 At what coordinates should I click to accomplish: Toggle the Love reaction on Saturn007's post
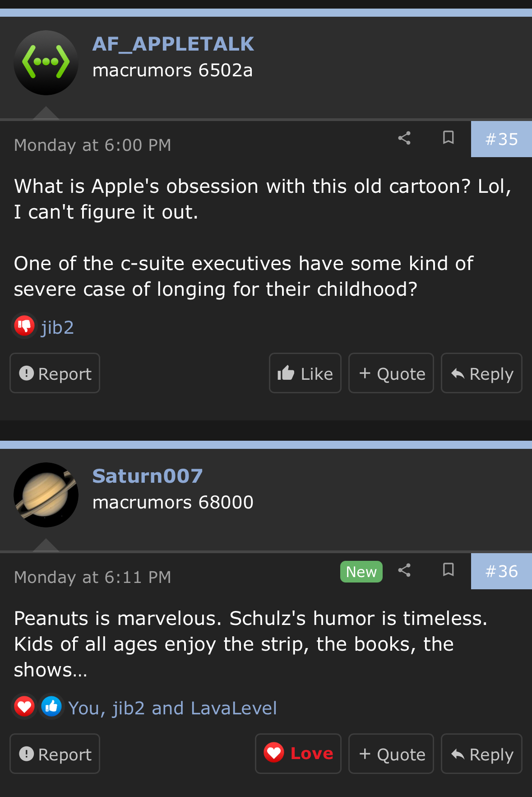(x=298, y=754)
